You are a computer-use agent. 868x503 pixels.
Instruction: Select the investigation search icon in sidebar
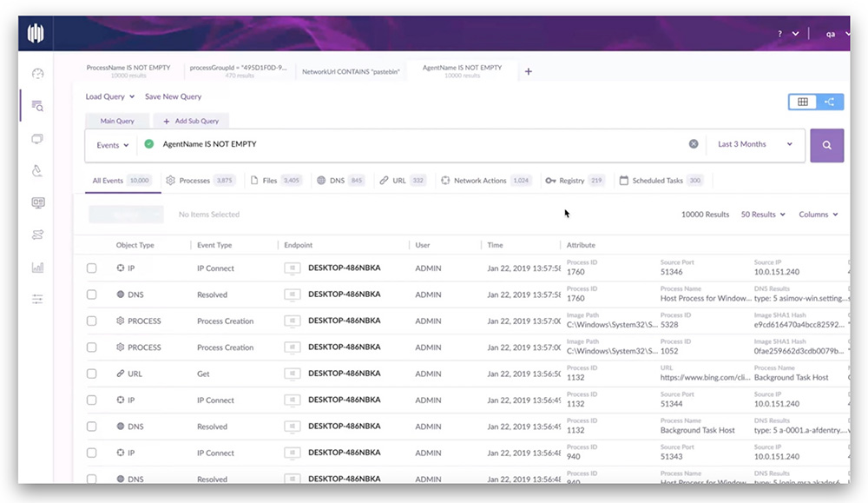(36, 106)
